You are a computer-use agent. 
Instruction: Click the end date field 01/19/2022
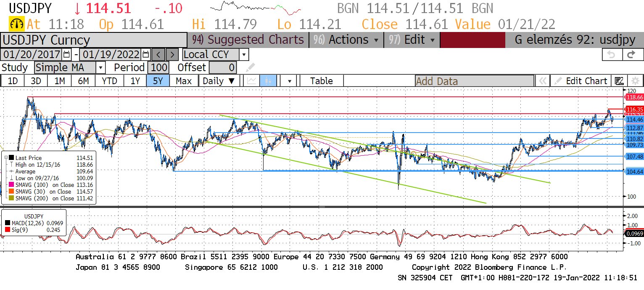(x=111, y=54)
